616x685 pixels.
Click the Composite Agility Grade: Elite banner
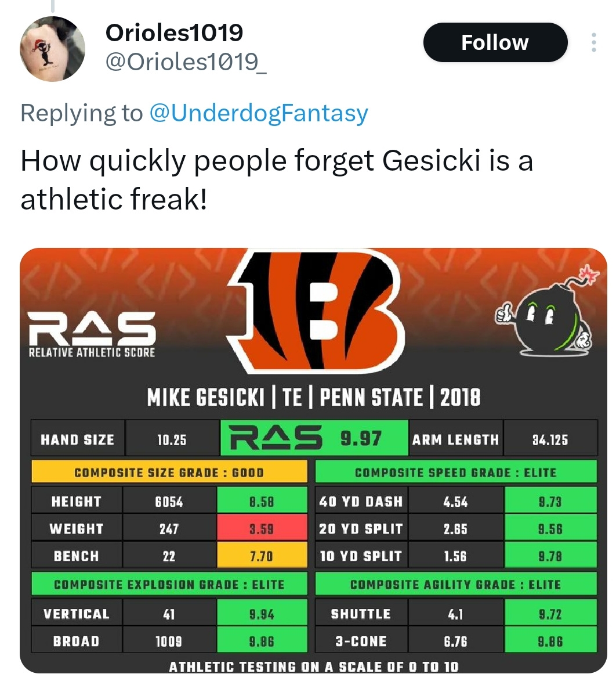tap(456, 585)
